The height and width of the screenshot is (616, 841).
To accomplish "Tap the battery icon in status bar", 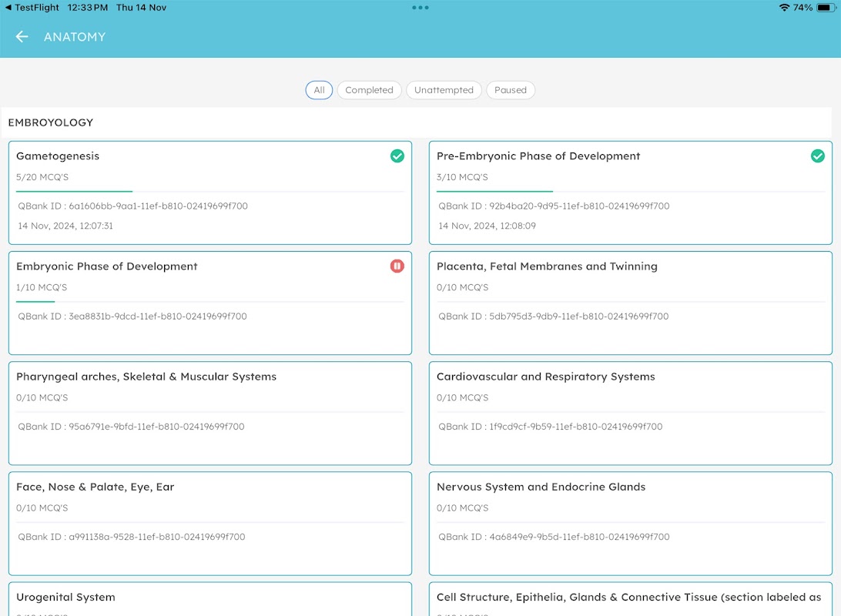I will tap(826, 8).
